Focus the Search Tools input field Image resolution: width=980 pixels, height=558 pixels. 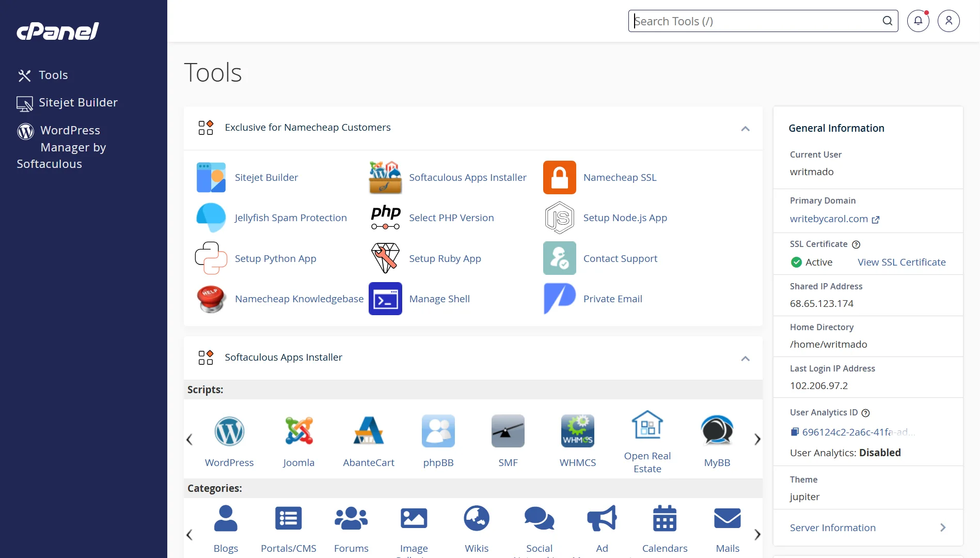763,21
